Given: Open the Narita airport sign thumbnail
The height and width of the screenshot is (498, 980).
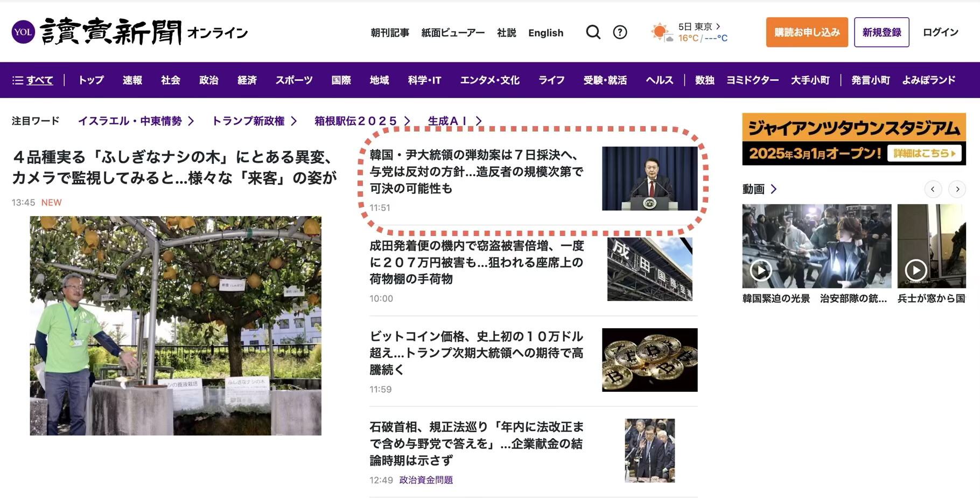Looking at the screenshot, I should [x=649, y=269].
